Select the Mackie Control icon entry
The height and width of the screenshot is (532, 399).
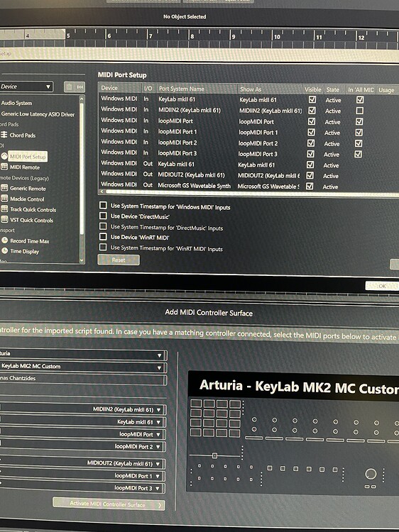coord(4,199)
